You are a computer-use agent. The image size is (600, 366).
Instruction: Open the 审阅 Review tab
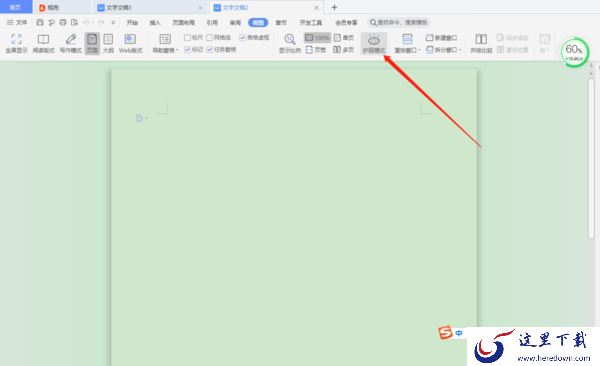pyautogui.click(x=235, y=23)
